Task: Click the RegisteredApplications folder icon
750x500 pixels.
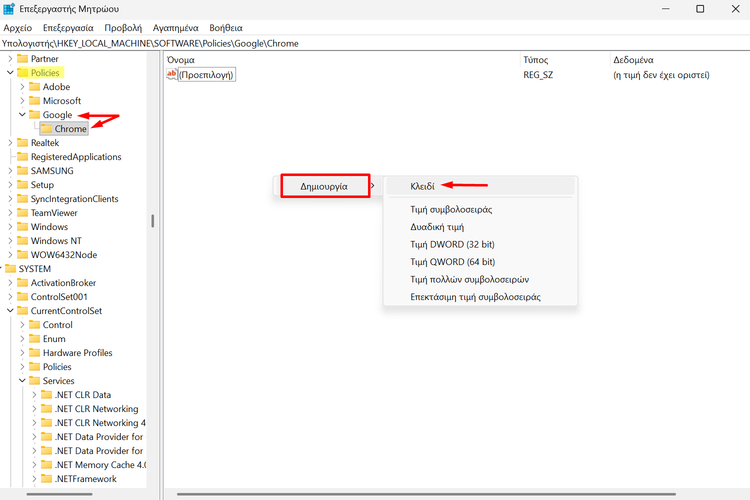Action: [22, 157]
